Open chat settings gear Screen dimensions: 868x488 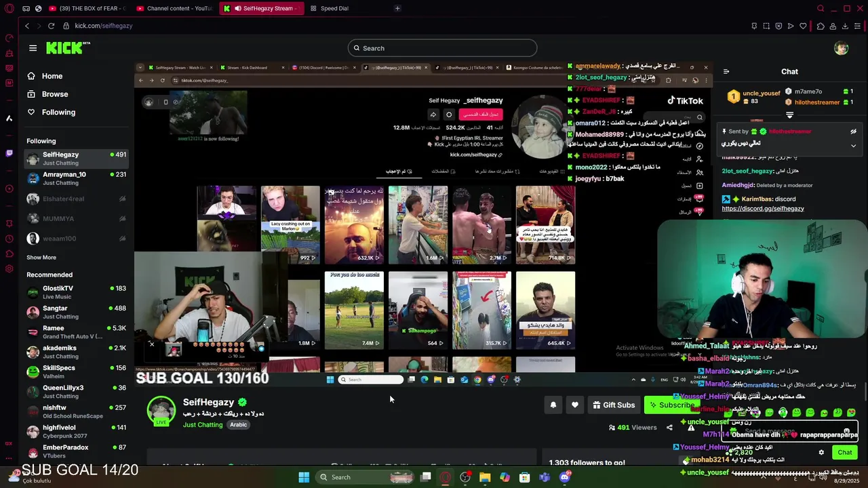(821, 452)
